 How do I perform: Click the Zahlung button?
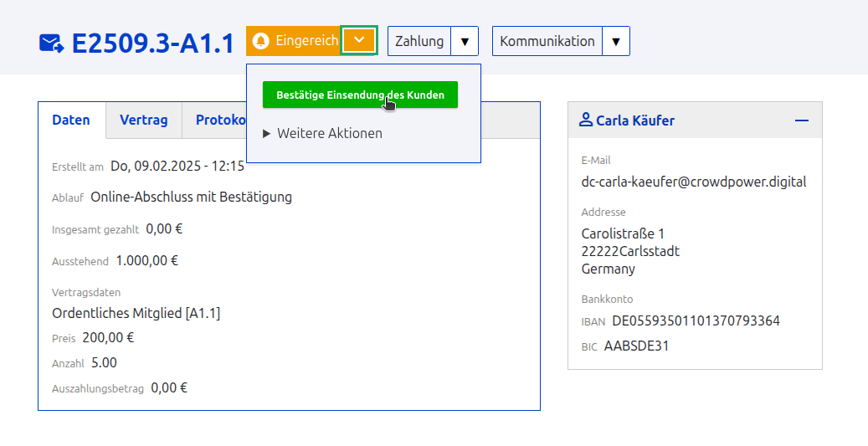click(419, 41)
